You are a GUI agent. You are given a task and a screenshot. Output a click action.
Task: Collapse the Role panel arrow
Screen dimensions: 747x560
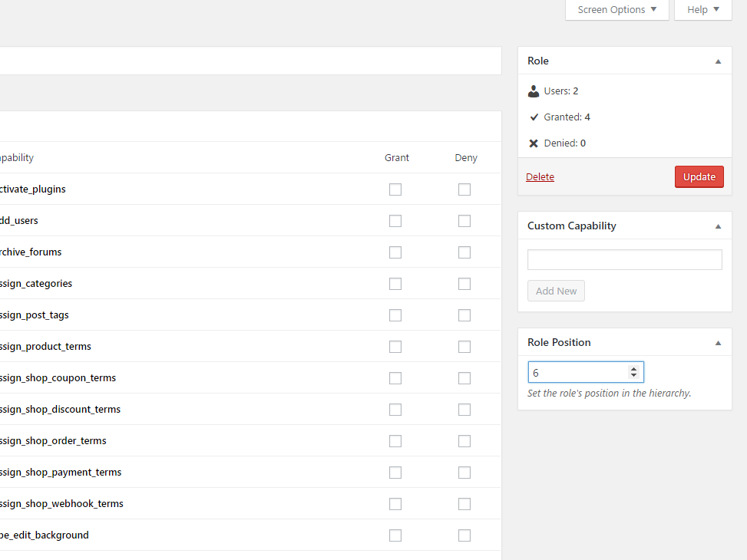tap(718, 61)
